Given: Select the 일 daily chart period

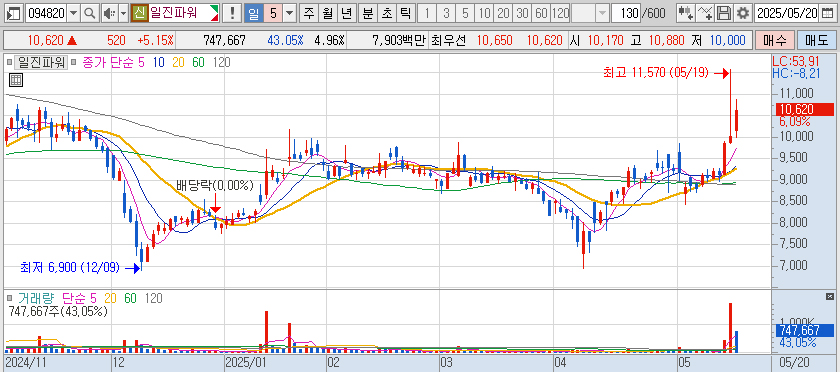Looking at the screenshot, I should [x=253, y=13].
